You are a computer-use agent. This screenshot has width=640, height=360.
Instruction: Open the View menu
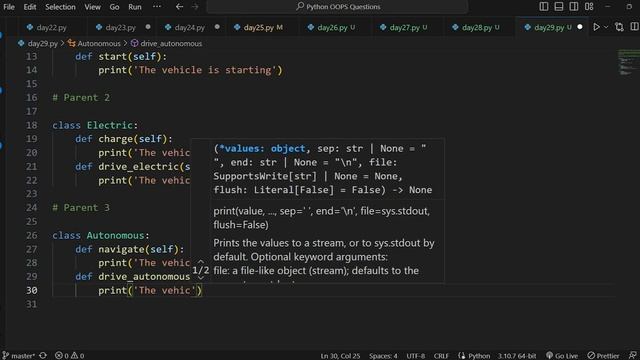(x=92, y=7)
